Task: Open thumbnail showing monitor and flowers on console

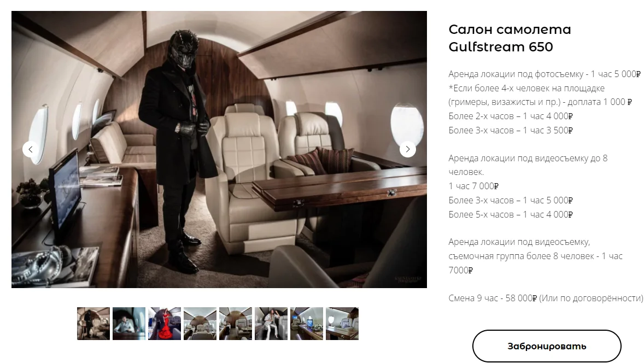Action: coord(307,324)
